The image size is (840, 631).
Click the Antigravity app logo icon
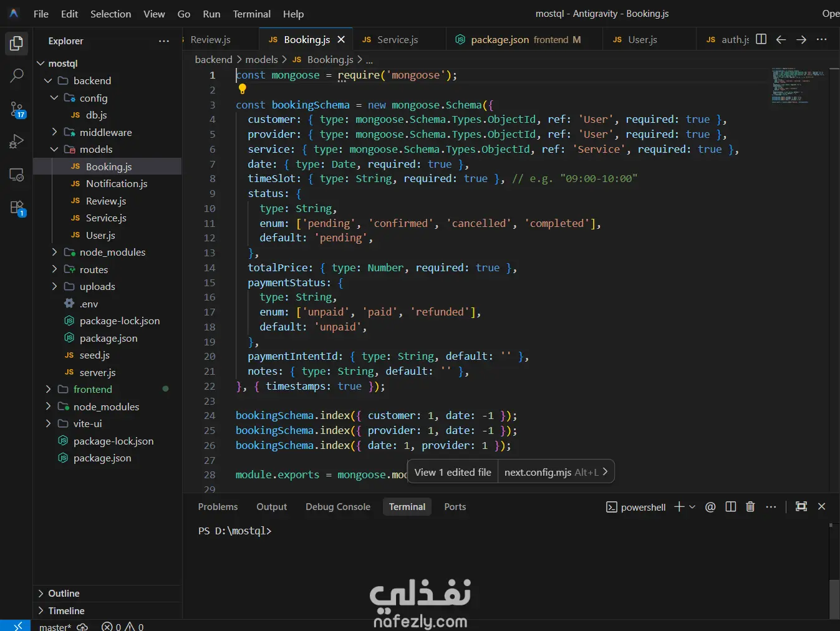[14, 13]
